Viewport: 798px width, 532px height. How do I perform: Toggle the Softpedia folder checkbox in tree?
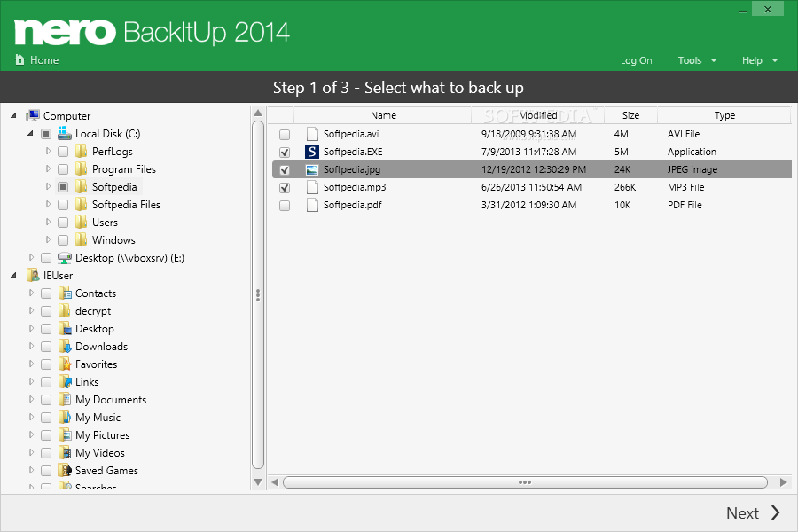[63, 187]
